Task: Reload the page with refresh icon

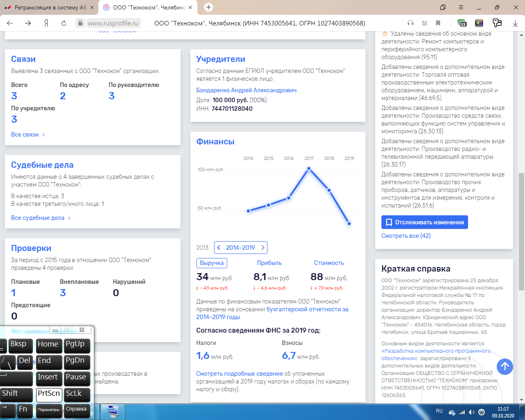Action: (64, 23)
